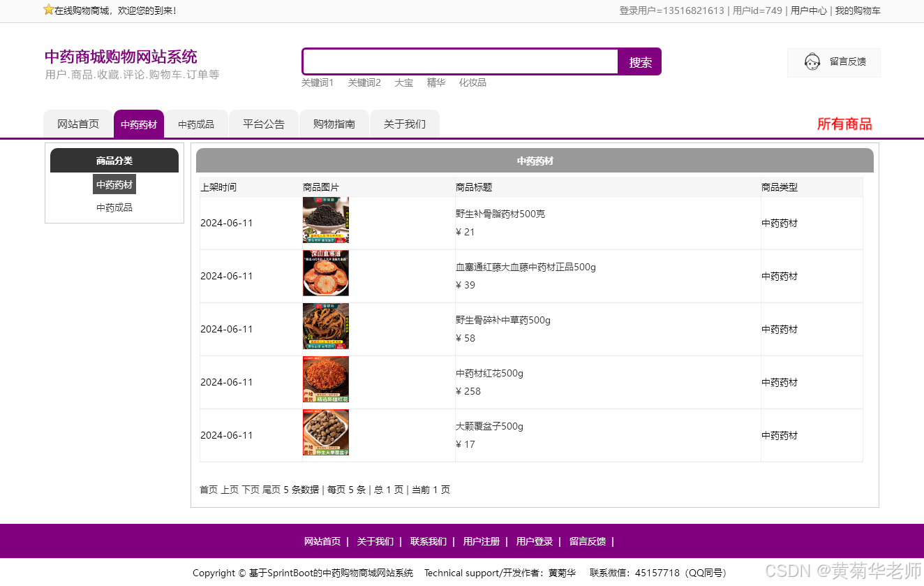Image resolution: width=924 pixels, height=586 pixels.
Task: Select the 关键词2 suggested keyword
Action: [364, 82]
